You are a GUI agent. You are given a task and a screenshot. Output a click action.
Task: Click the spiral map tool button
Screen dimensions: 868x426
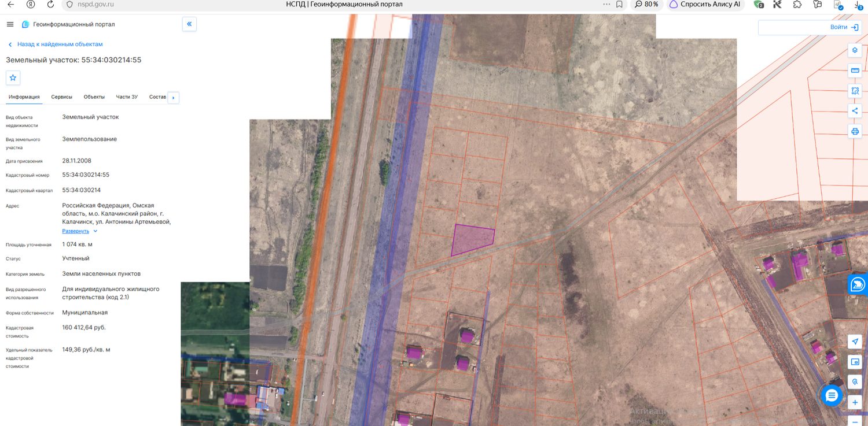(855, 382)
